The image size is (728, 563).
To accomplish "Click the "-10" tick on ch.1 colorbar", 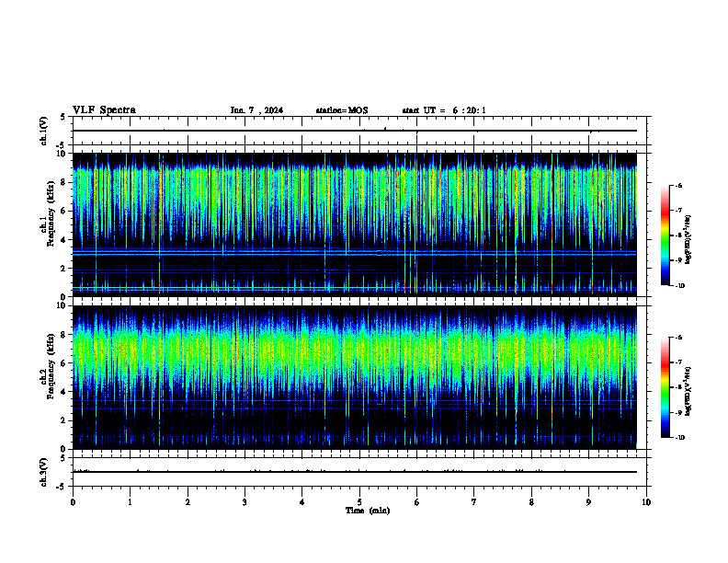I will 680,286.
